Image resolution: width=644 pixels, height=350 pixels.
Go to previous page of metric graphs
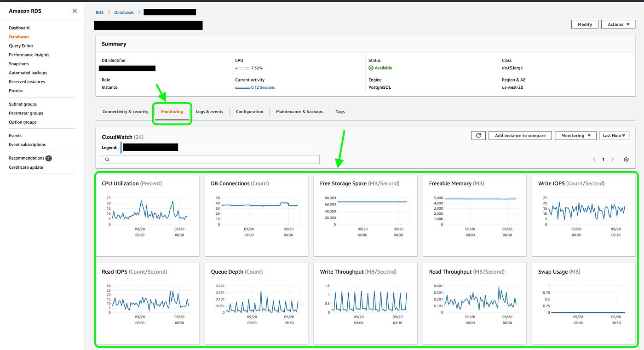click(594, 159)
